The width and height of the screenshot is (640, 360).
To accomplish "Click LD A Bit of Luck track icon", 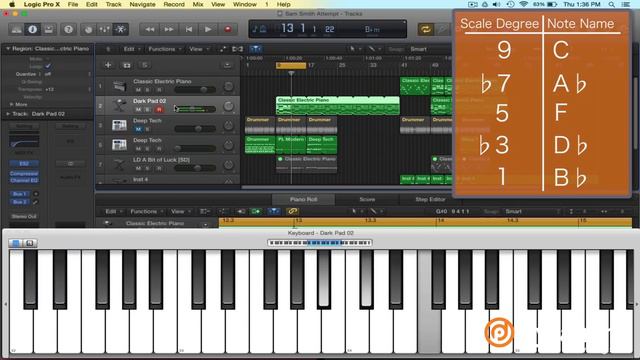I will point(119,164).
